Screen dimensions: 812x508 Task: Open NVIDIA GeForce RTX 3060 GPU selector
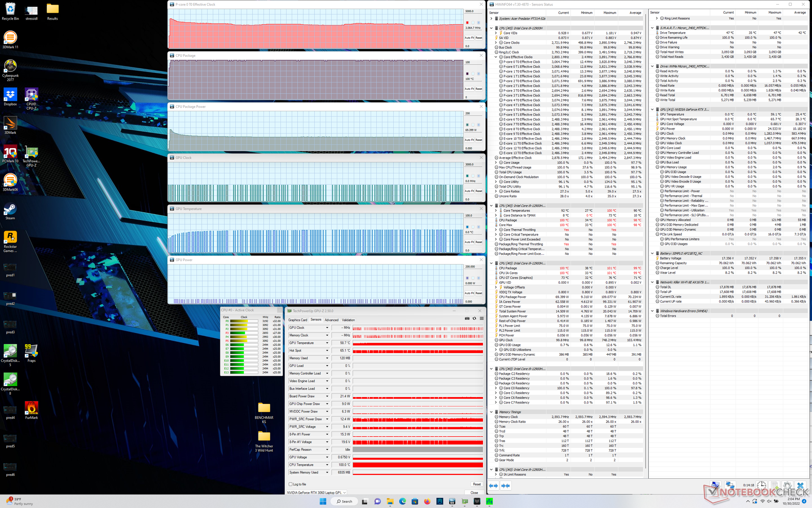click(317, 493)
